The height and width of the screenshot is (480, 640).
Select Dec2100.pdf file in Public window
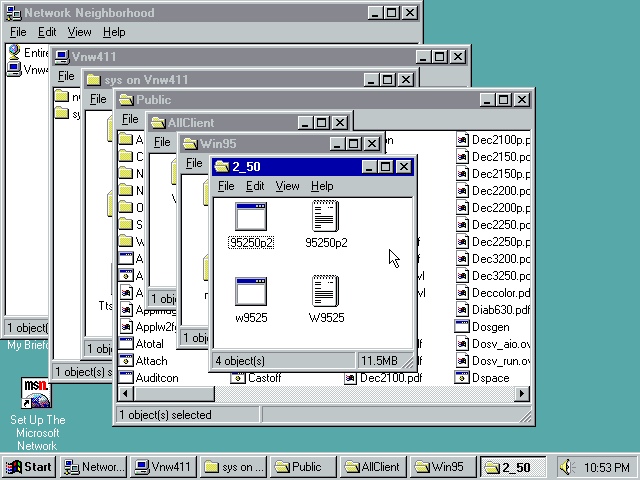[x=384, y=378]
